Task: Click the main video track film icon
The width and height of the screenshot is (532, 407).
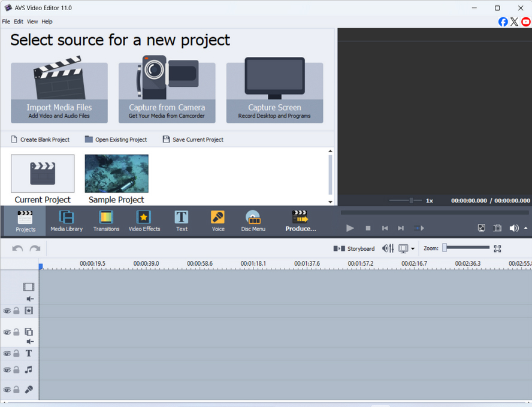Action: [29, 287]
